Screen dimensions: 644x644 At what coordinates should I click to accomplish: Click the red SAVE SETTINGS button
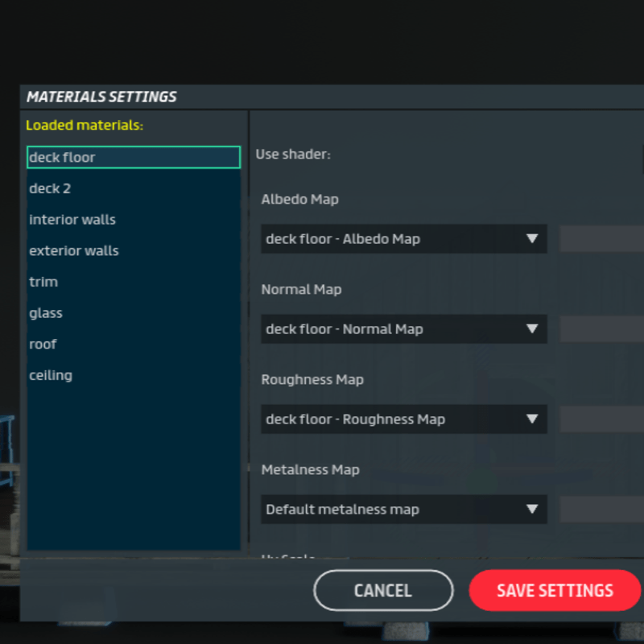click(555, 591)
